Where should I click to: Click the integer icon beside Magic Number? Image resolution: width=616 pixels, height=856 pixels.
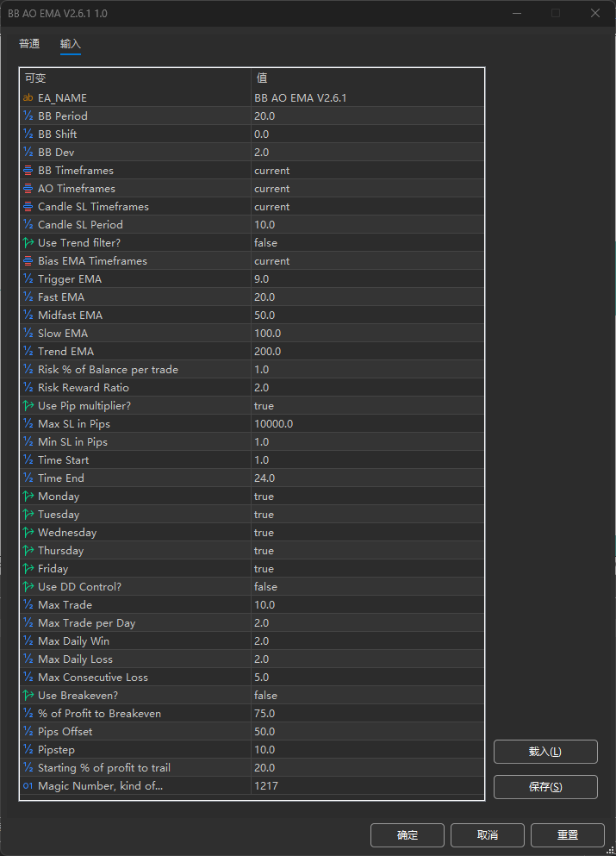click(28, 786)
